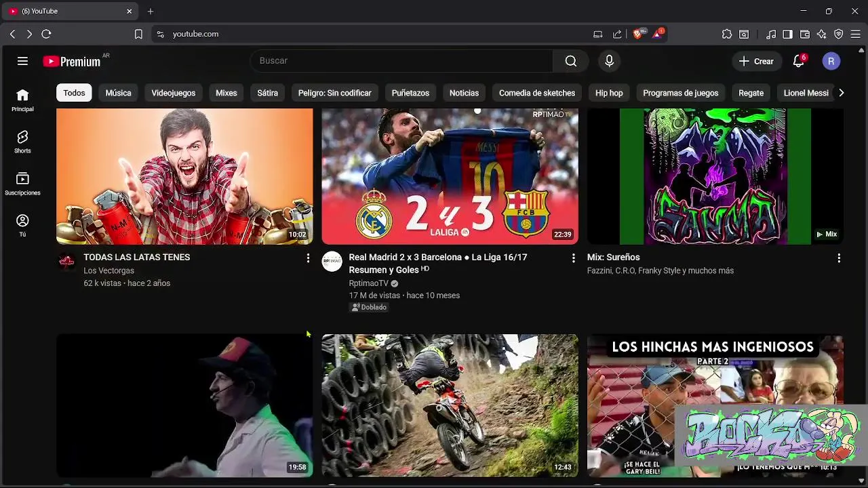Screen dimensions: 868x488
Task: Select the Lionel Messi filter chip
Action: [x=805, y=93]
